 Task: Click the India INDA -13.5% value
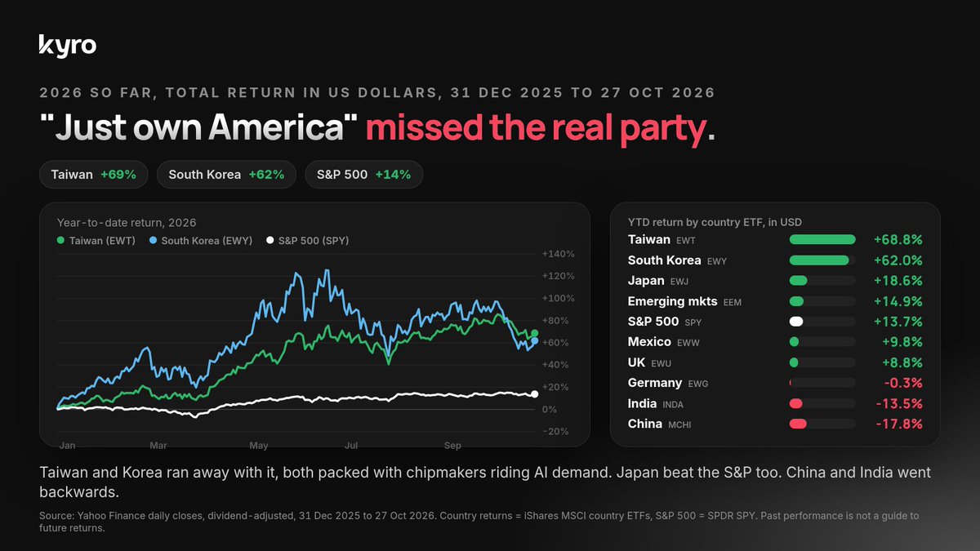[x=898, y=403]
